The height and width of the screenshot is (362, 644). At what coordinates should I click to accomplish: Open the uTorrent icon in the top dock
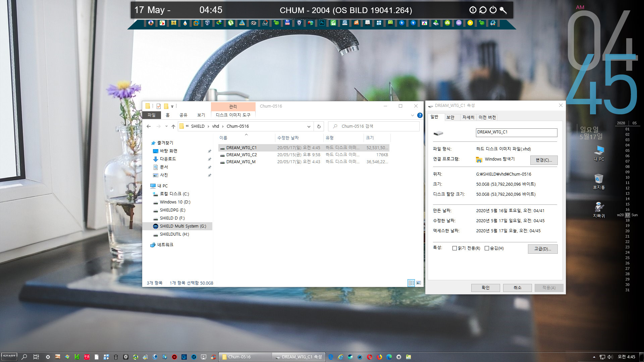(230, 23)
